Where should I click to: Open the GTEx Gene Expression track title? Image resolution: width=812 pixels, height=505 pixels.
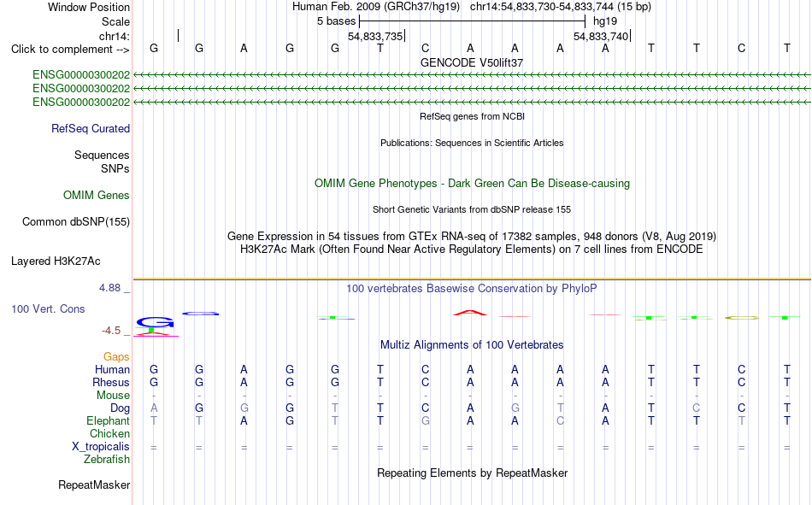click(472, 236)
